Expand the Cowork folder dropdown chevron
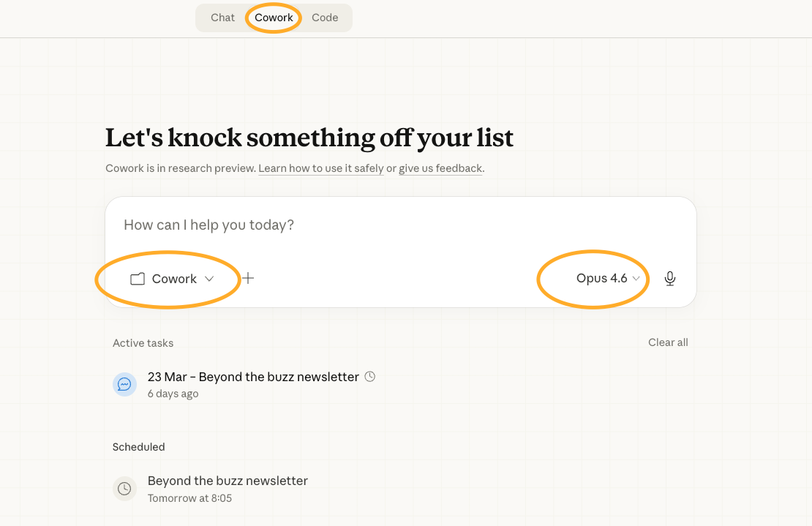This screenshot has width=812, height=526. click(209, 279)
